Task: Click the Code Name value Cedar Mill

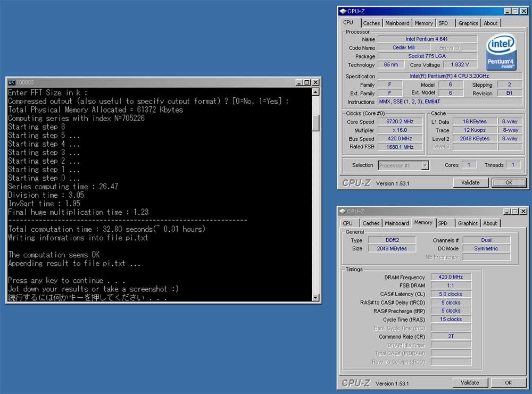Action: (403, 47)
